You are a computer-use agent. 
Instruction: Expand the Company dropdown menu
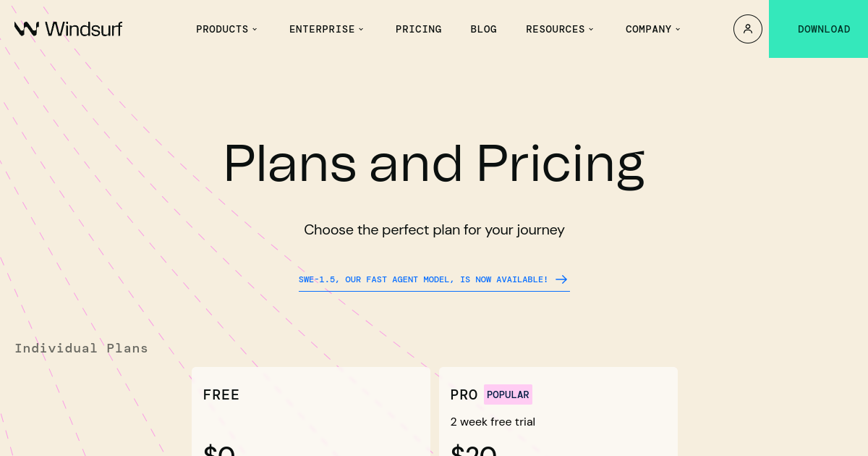[x=652, y=29]
